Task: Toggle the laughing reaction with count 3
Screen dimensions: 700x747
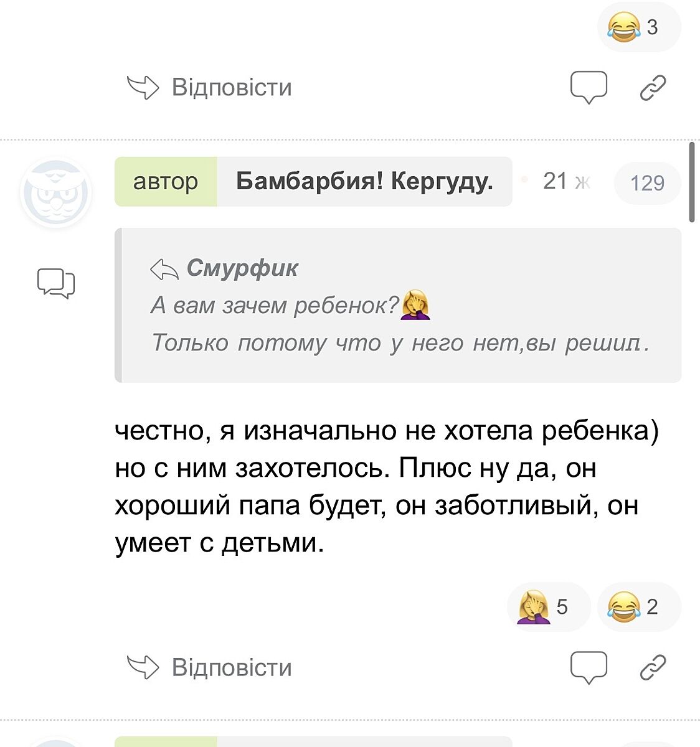Action: [638, 27]
